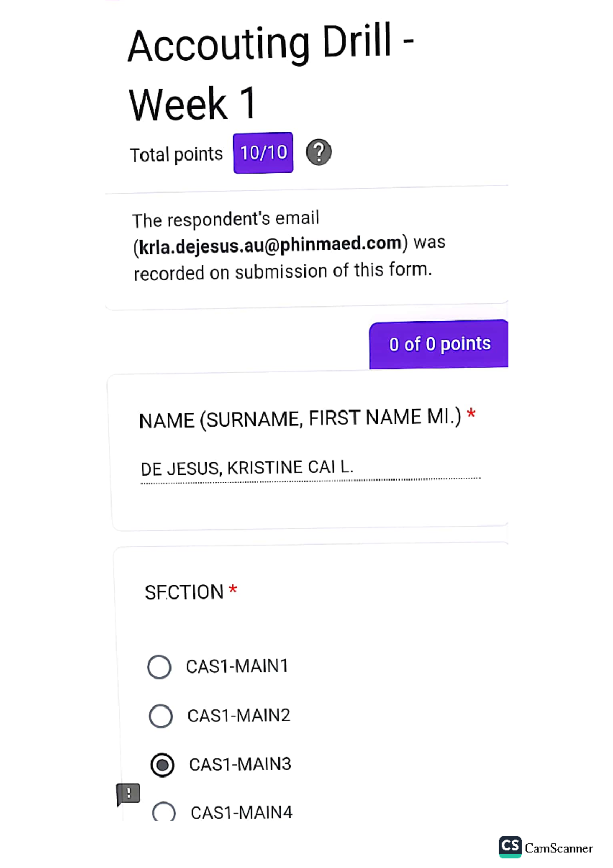Select the CAS1-MAIN1 radio button
This screenshot has height=868, width=613.
coord(159,667)
